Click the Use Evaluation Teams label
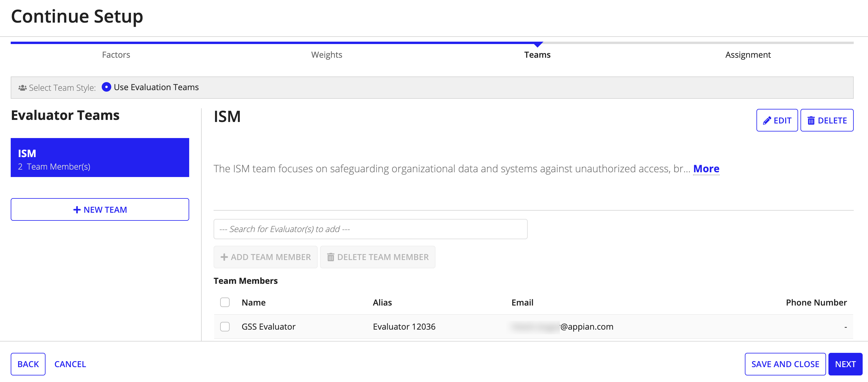Viewport: 868px width, 382px height. point(156,87)
